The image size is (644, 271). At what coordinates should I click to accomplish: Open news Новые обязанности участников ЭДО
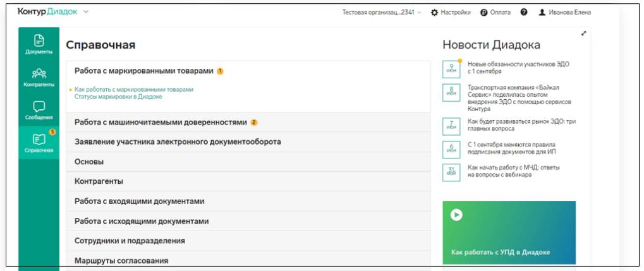518,68
